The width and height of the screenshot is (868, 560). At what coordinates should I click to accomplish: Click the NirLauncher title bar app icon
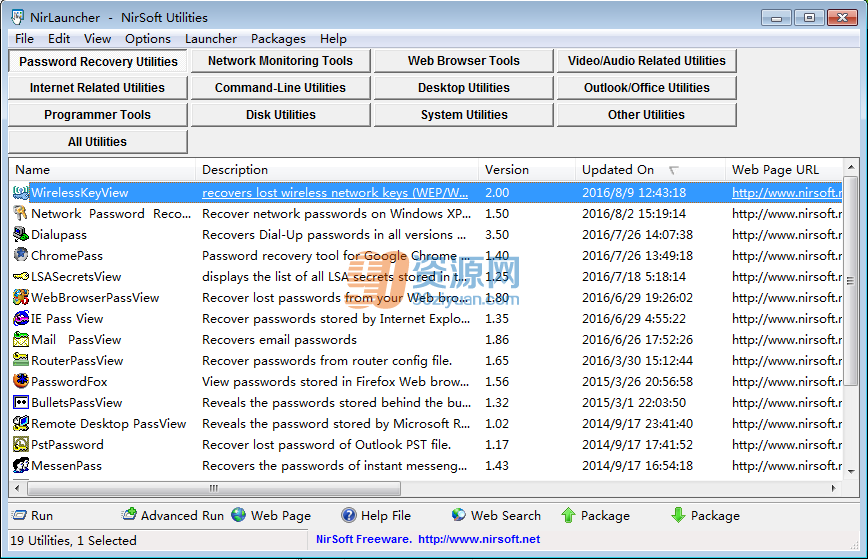(x=18, y=17)
